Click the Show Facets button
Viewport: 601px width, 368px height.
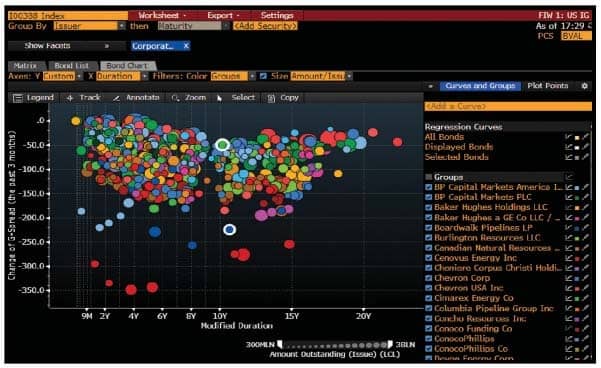click(66, 46)
